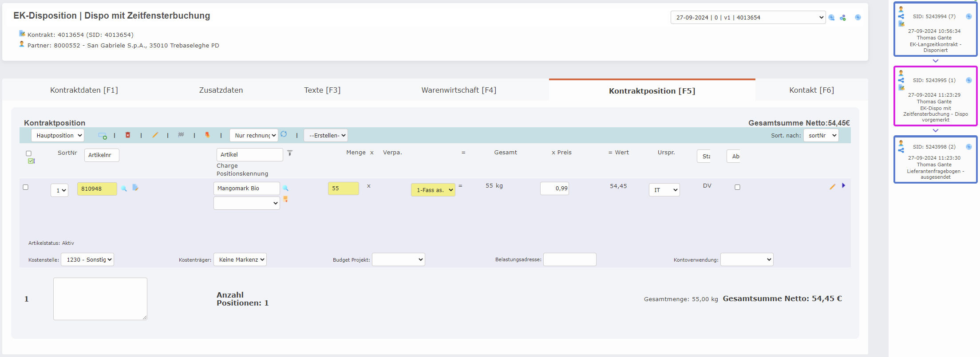The width and height of the screenshot is (980, 357).
Task: Click the magnifier beside article number 810948
Action: pyautogui.click(x=124, y=188)
